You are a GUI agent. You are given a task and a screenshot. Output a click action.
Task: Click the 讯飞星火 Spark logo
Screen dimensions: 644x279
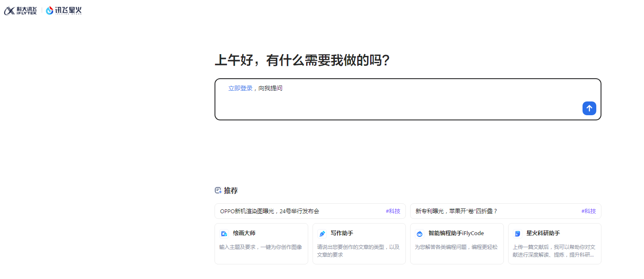(63, 10)
